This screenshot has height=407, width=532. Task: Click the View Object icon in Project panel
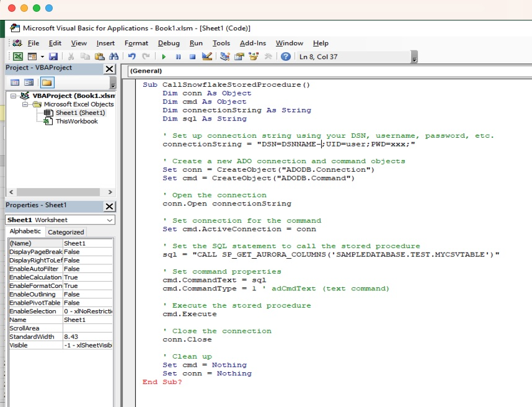pos(30,83)
